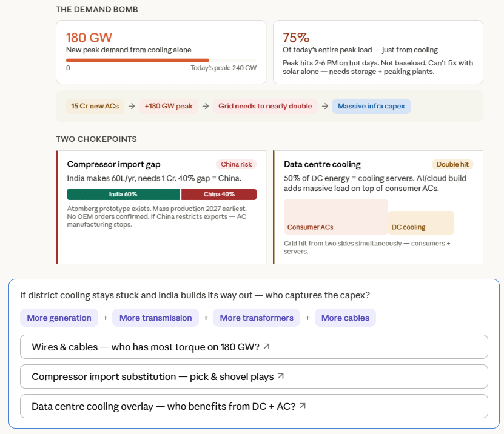Click the 'DC cooling' block
Image resolution: width=504 pixels, height=434 pixels.
coord(421,222)
